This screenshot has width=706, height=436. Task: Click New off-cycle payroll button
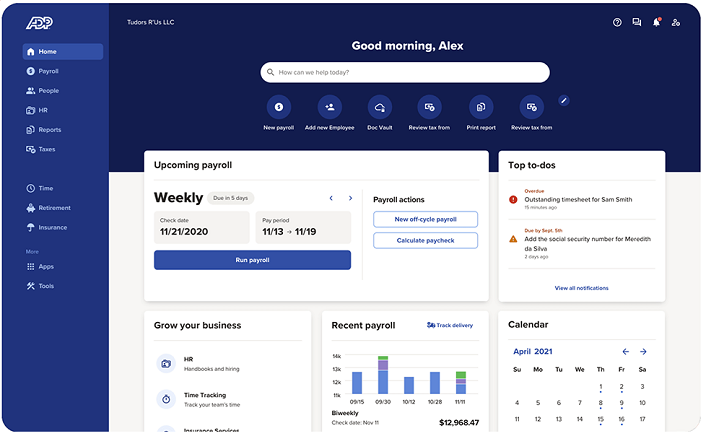425,219
